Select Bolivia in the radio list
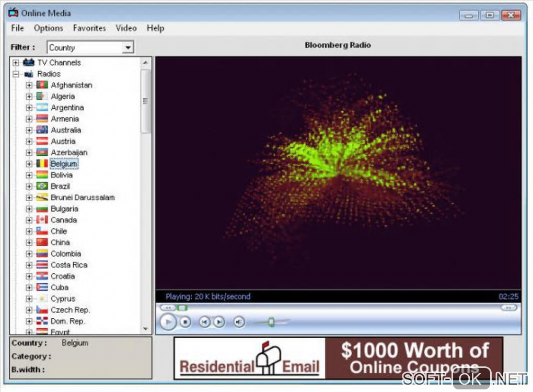533x392 pixels. pyautogui.click(x=62, y=175)
